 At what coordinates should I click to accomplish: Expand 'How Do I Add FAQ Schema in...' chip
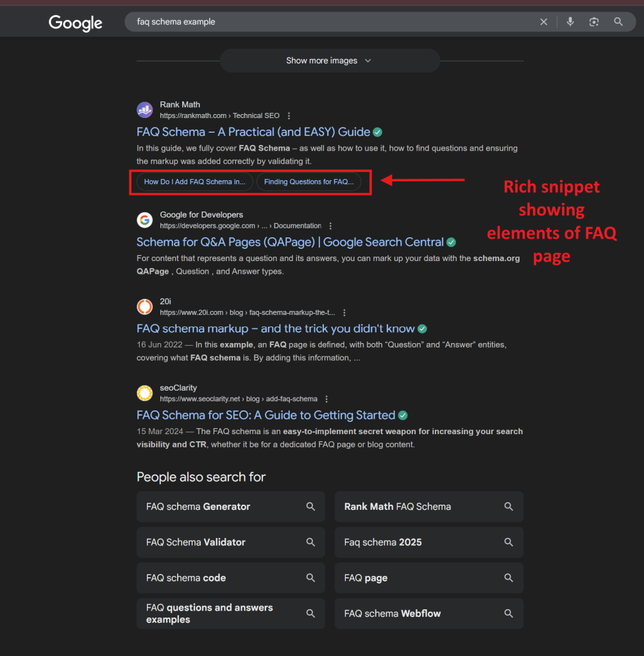pyautogui.click(x=194, y=182)
